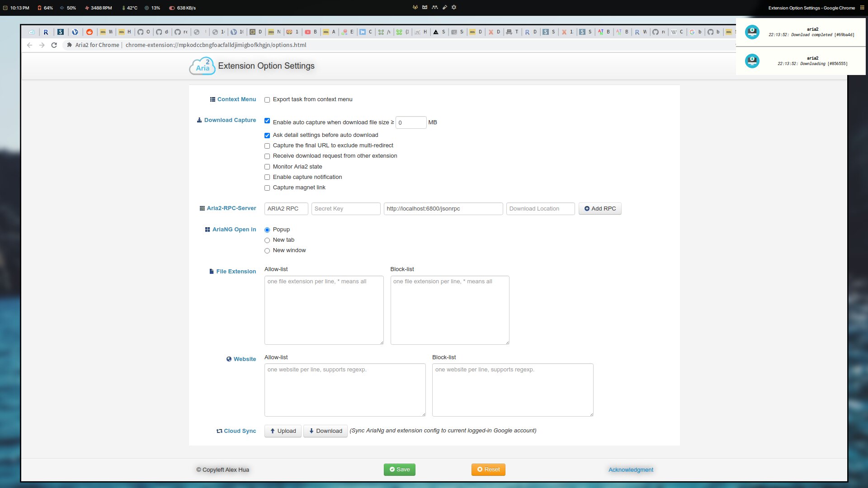Click the volume 50% indicator
The width and height of the screenshot is (868, 488).
pyautogui.click(x=68, y=8)
